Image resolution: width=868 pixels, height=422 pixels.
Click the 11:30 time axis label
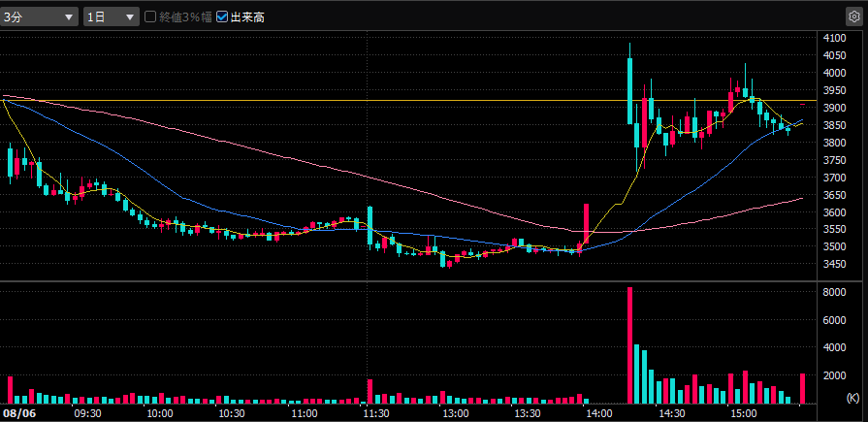[376, 413]
